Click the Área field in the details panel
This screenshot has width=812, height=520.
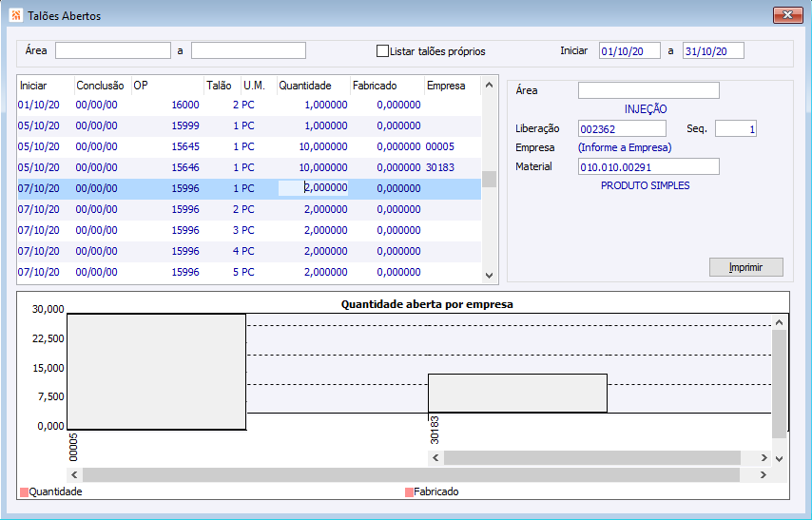[x=648, y=90]
